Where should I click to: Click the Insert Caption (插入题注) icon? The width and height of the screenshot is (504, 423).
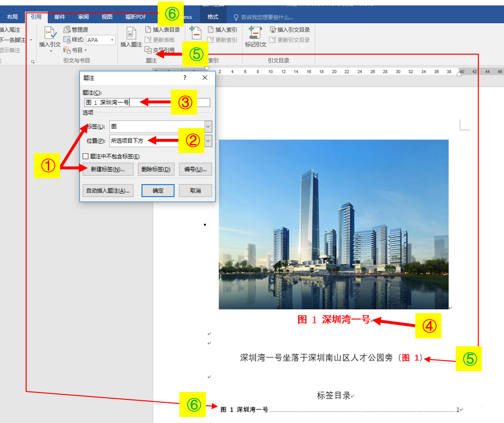(x=131, y=33)
